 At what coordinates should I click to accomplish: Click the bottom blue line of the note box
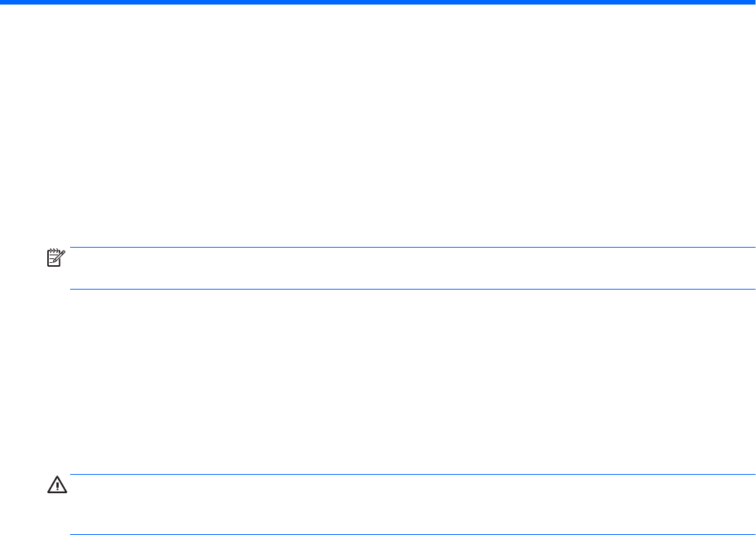coord(412,289)
